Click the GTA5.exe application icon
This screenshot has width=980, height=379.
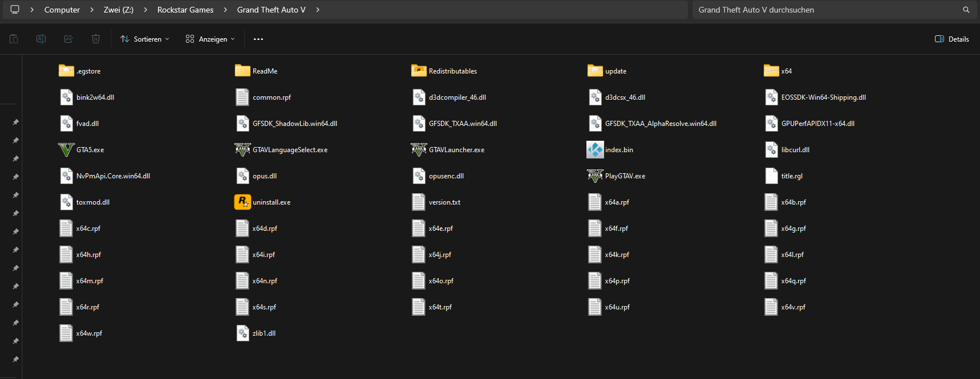[66, 150]
